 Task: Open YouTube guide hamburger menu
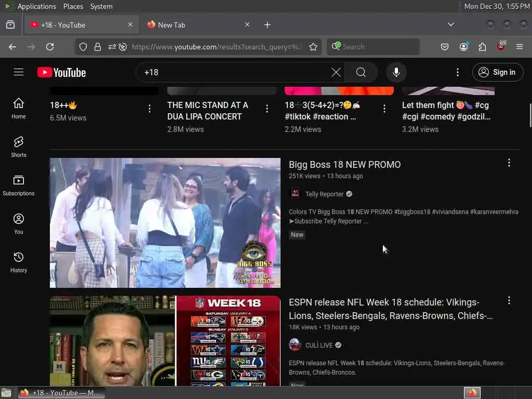pyautogui.click(x=19, y=72)
